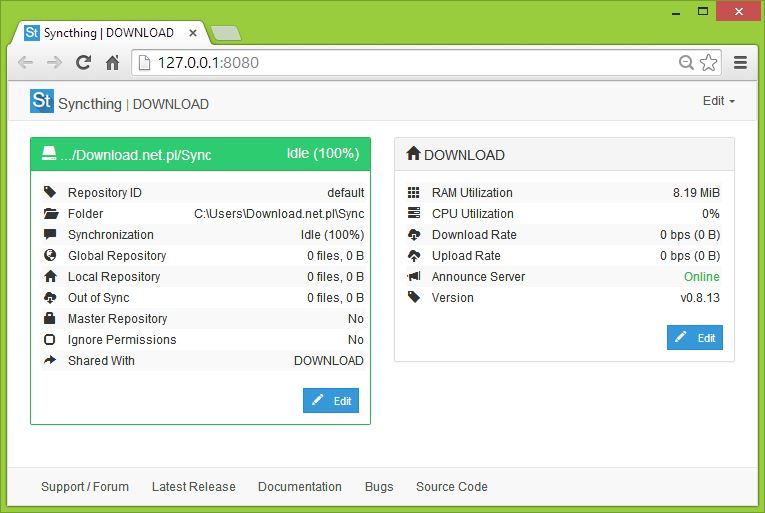
Task: Click the Syncthing St logo in header
Action: [x=42, y=101]
